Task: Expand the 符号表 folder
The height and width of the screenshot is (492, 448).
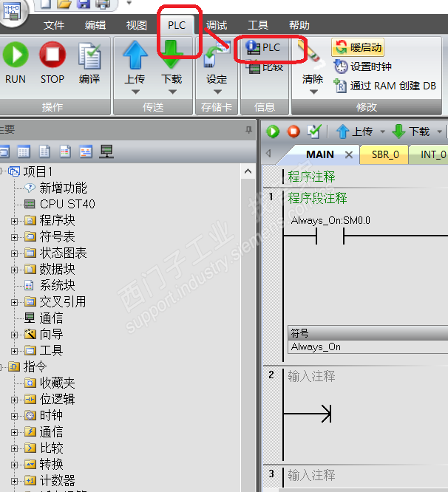Action: [14, 237]
